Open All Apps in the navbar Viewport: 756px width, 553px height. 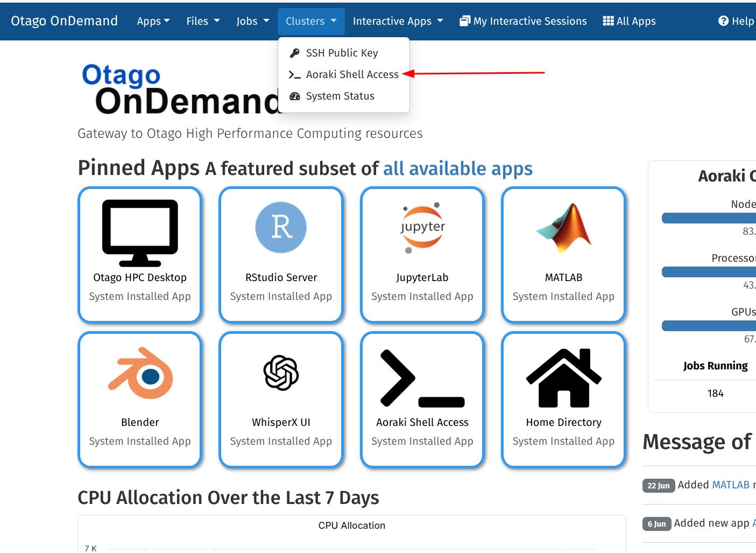[629, 21]
